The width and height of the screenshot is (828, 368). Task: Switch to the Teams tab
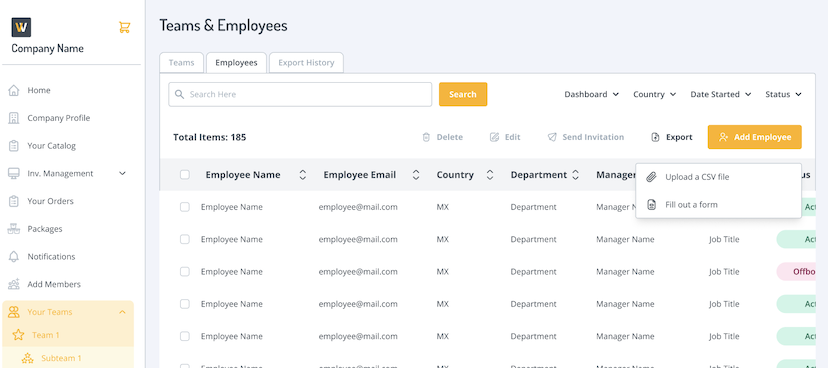tap(182, 63)
